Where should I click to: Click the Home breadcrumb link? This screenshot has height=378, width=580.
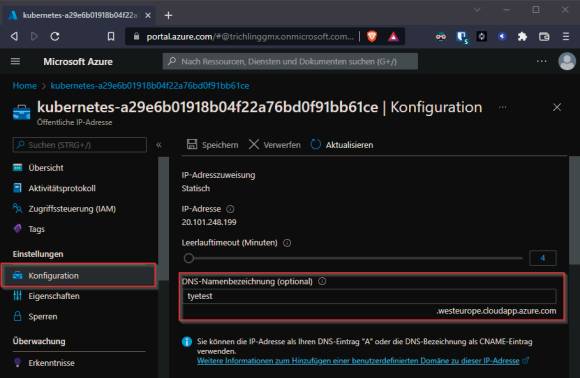click(24, 85)
